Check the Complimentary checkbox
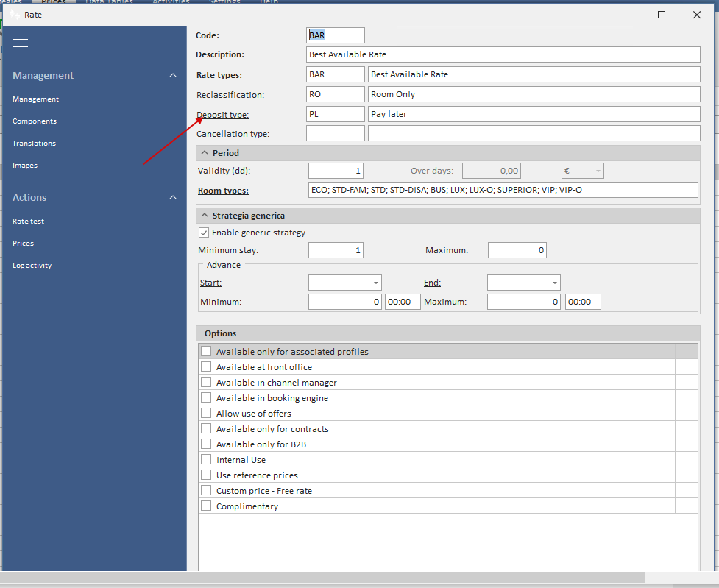This screenshot has width=719, height=588. (x=206, y=506)
